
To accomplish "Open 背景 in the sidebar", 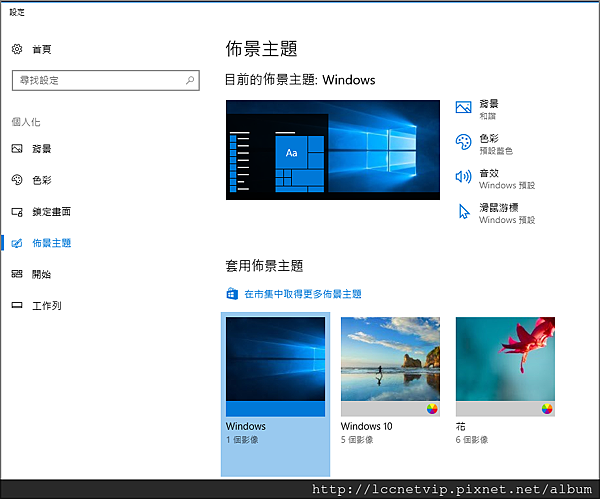I will point(42,148).
